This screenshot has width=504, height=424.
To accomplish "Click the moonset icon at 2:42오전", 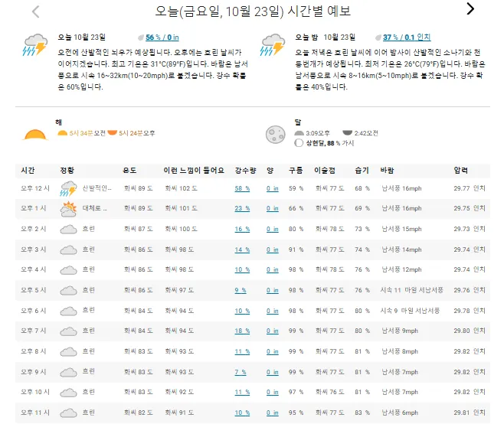I will (x=348, y=132).
